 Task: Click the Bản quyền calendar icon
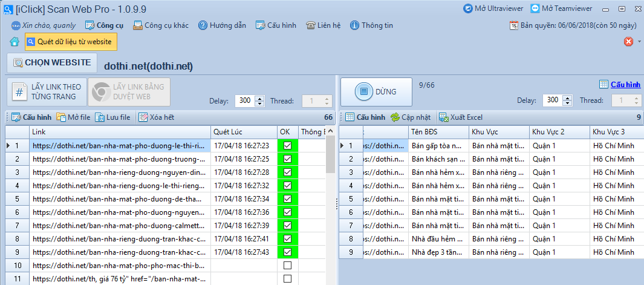514,25
